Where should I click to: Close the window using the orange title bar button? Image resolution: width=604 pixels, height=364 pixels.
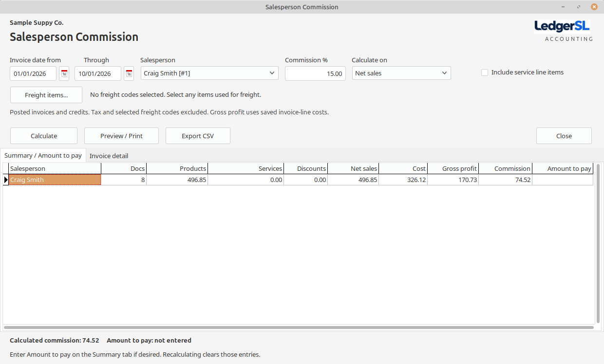point(594,7)
